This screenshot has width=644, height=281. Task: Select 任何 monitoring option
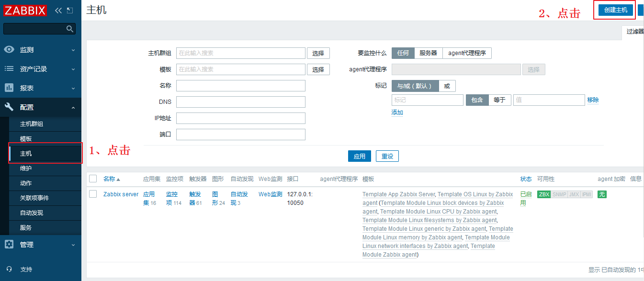pyautogui.click(x=403, y=53)
